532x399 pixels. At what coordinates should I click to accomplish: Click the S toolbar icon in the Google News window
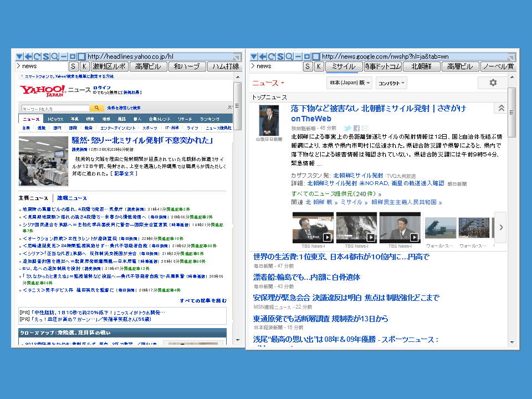point(280,57)
